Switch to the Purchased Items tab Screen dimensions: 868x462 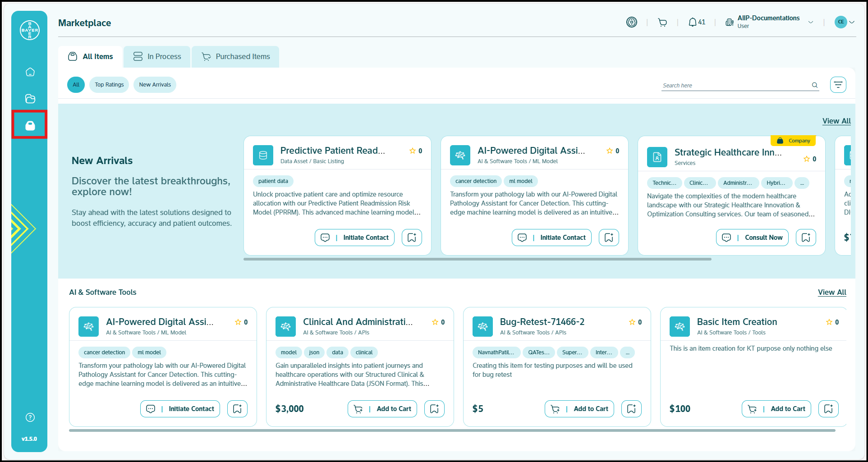[x=236, y=57]
